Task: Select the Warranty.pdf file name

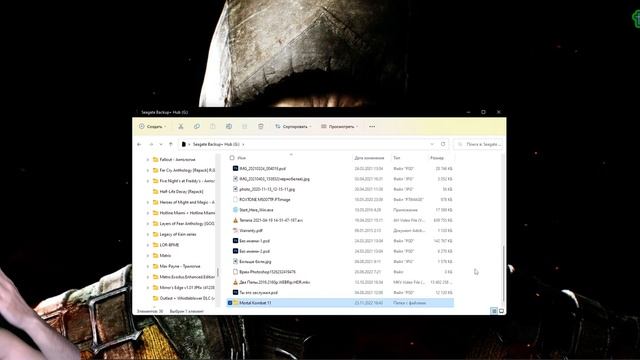Action: point(251,230)
